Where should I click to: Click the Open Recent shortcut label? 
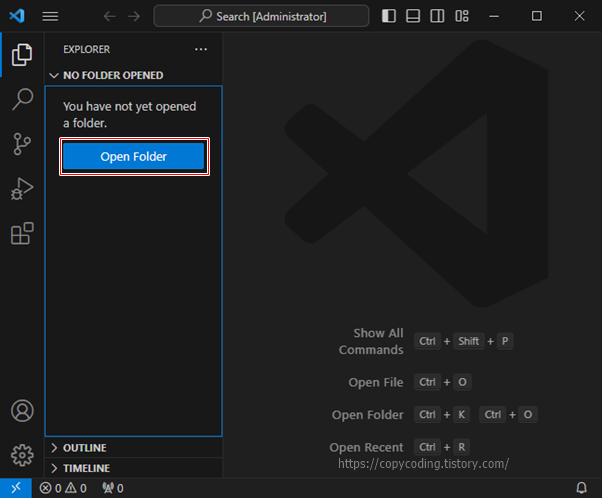[366, 447]
